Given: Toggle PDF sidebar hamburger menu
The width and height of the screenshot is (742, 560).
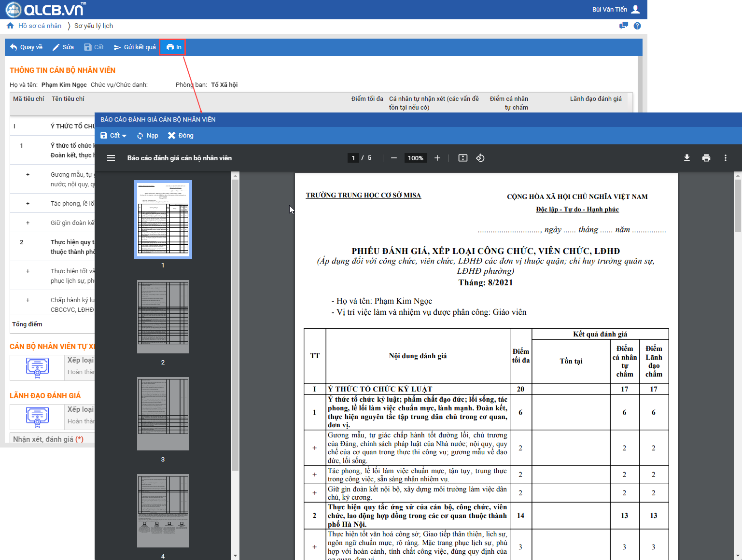Looking at the screenshot, I should click(x=111, y=158).
